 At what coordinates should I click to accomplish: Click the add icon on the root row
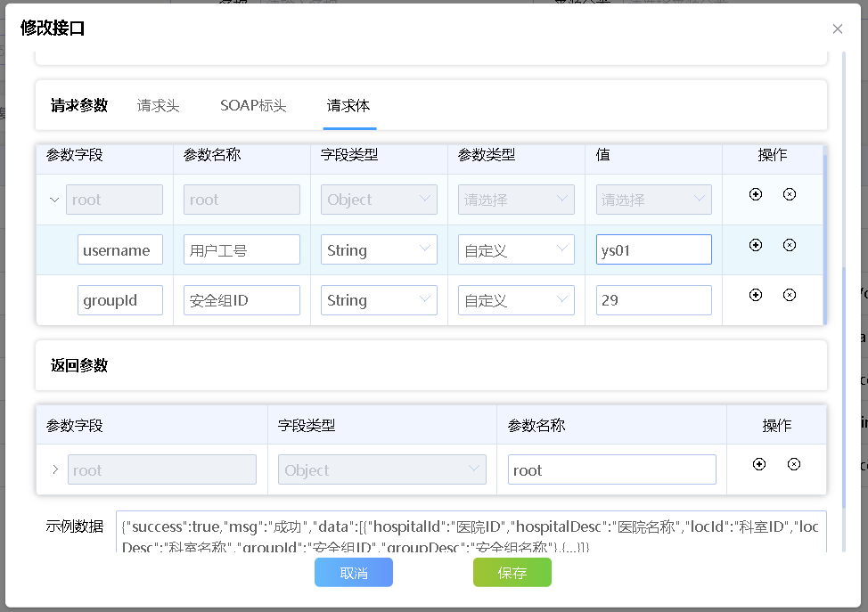756,193
